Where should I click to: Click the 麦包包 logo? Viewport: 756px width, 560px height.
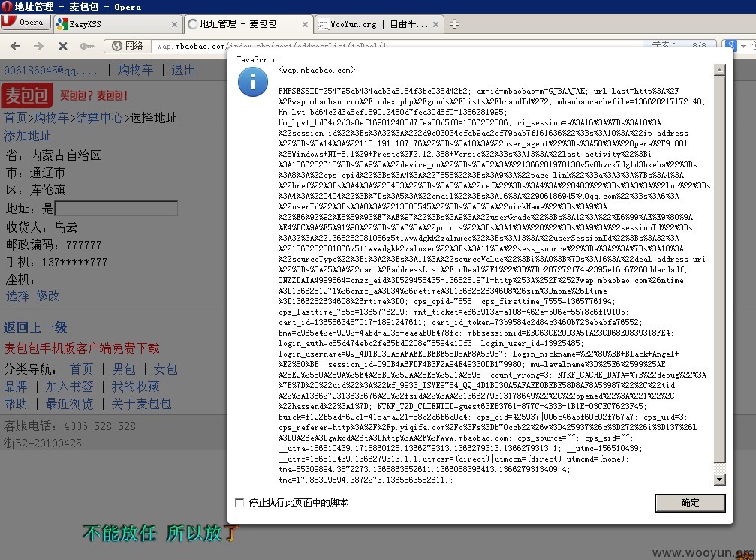coord(27,95)
